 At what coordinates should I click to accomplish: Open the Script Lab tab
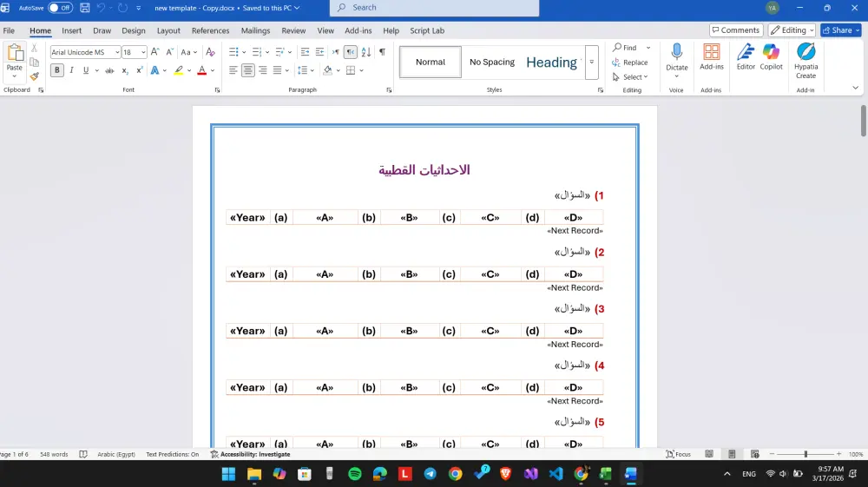[427, 30]
